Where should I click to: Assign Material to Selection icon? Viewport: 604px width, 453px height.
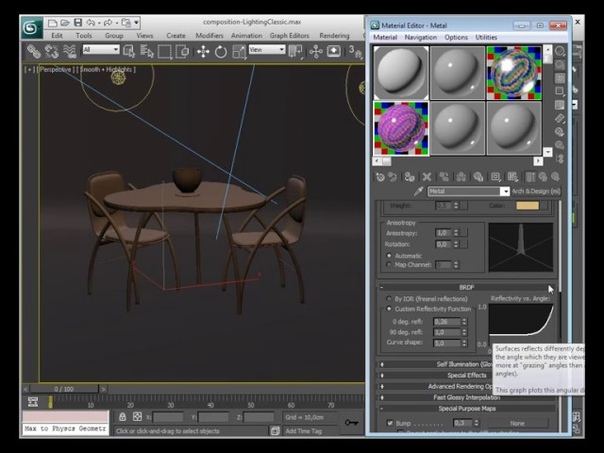coord(409,177)
